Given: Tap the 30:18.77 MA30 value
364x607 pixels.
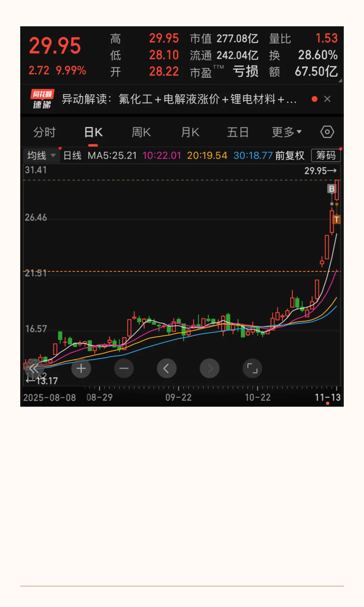Looking at the screenshot, I should 253,155.
